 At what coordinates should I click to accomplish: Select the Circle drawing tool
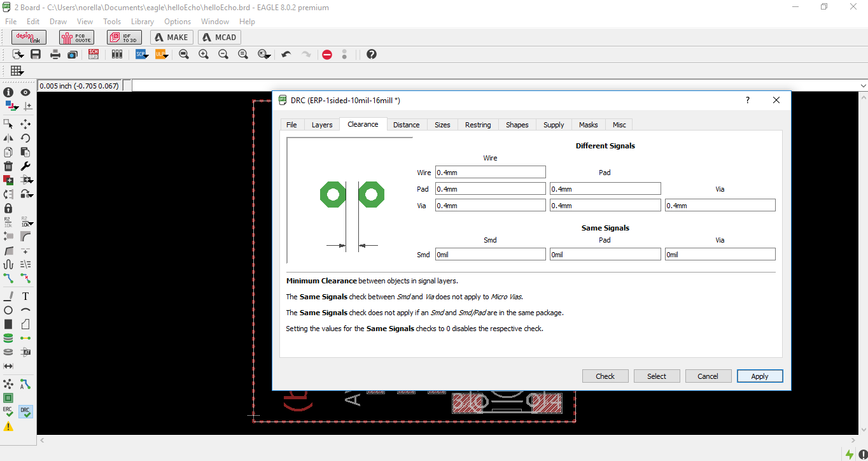click(x=8, y=310)
